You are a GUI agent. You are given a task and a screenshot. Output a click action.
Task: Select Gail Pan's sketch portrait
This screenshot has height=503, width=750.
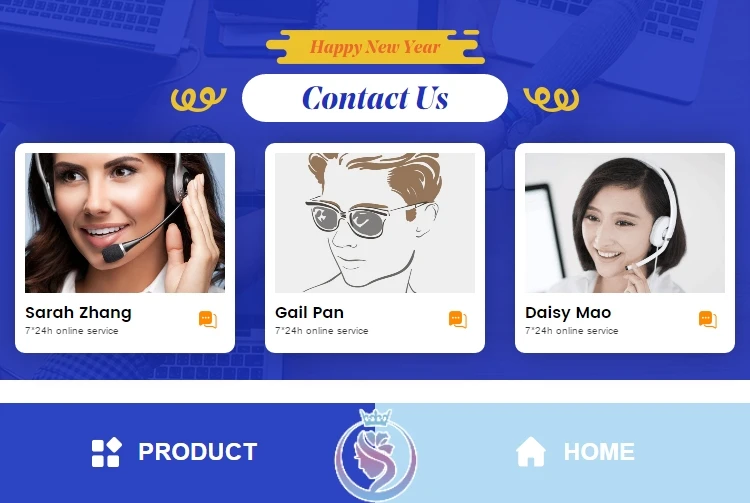click(x=375, y=223)
